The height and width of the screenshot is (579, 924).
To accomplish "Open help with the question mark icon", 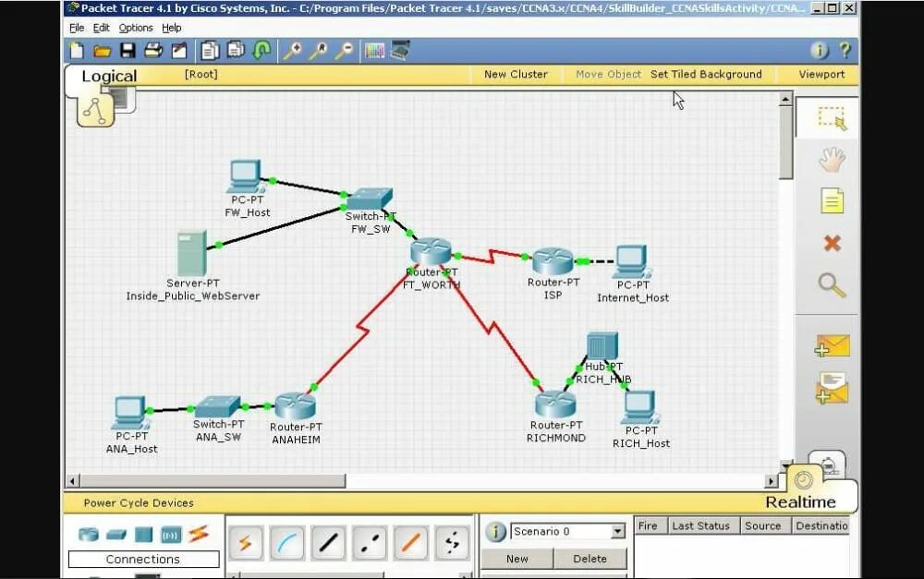I will [x=845, y=51].
